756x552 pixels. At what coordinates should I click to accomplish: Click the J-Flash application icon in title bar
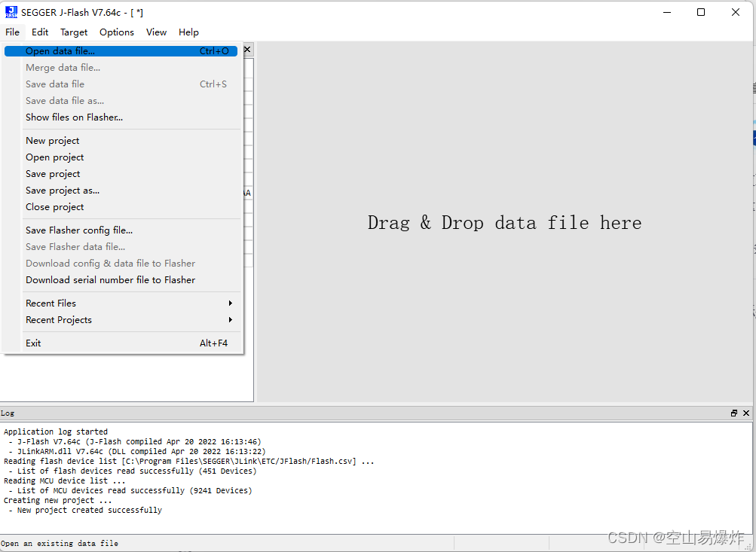11,12
